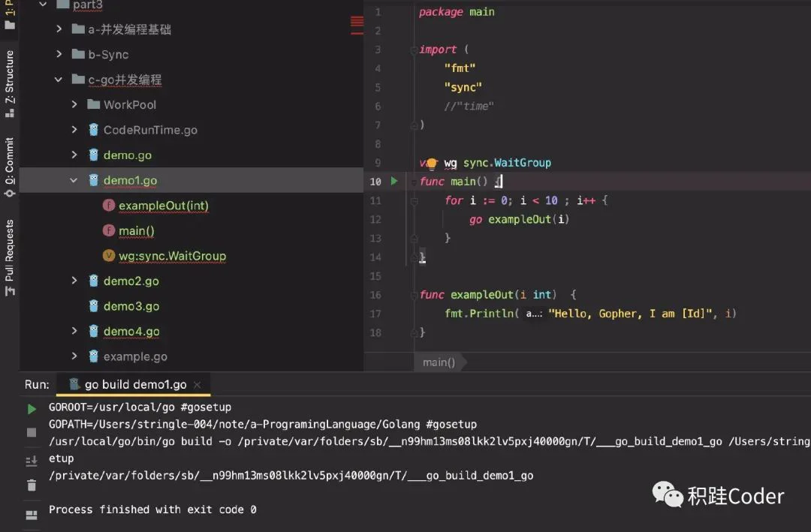Click "Process finished with exit code 0" output
This screenshot has height=532, width=811.
(x=152, y=509)
